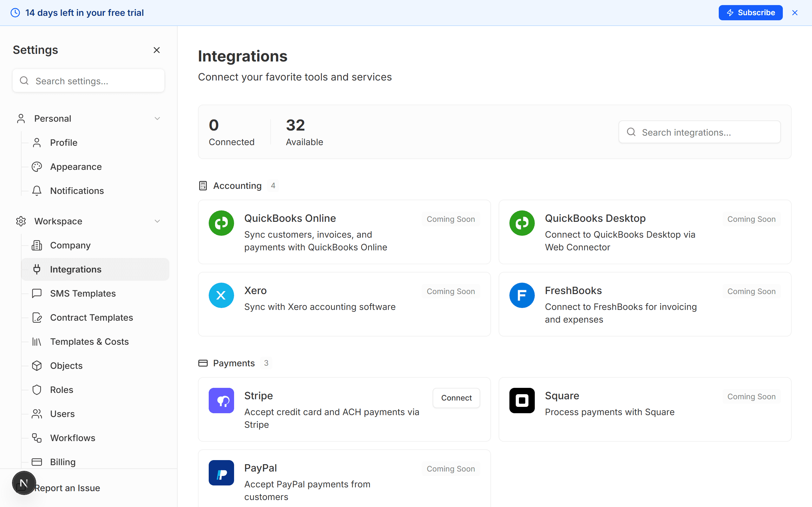Collapse the Workspace section

pos(157,221)
